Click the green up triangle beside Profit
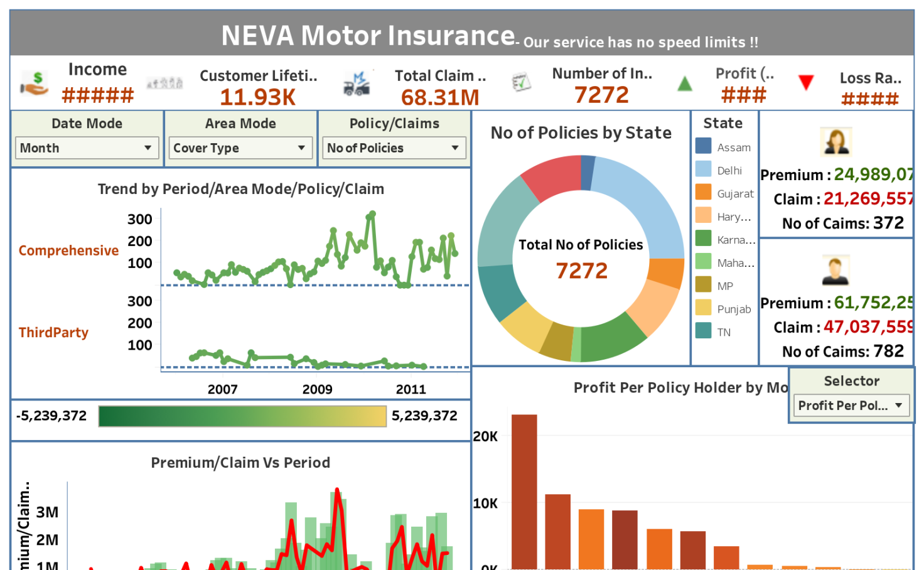Viewport: 924px width, 570px height. tap(685, 83)
